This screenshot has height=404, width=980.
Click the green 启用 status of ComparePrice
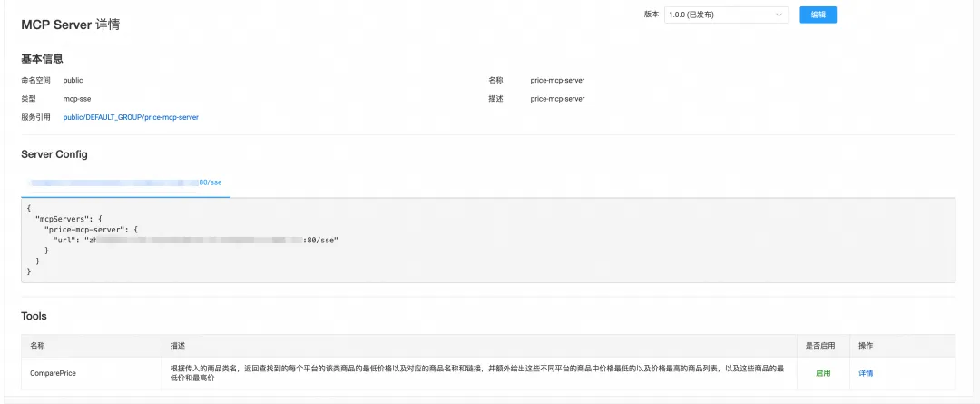pos(823,373)
